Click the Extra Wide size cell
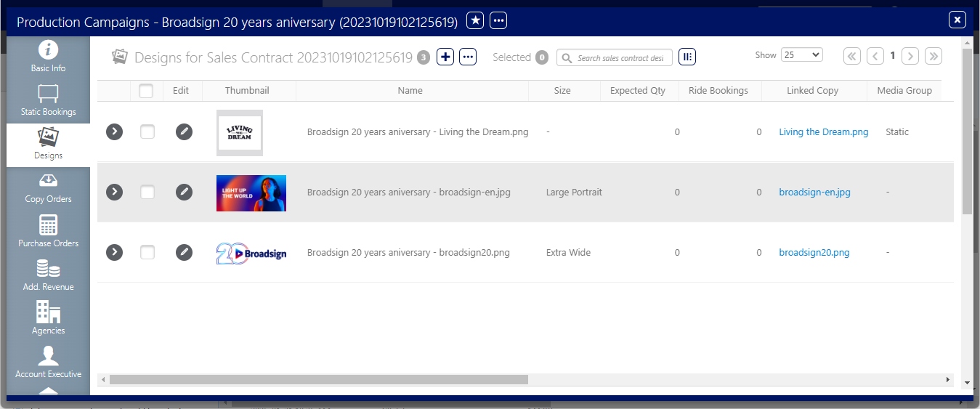 [568, 253]
